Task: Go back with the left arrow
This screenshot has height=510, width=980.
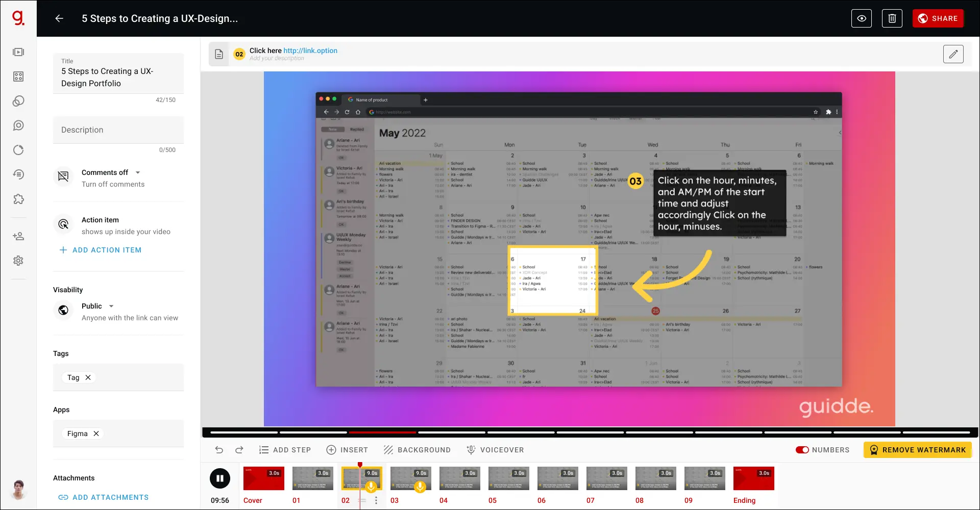Action: tap(59, 18)
